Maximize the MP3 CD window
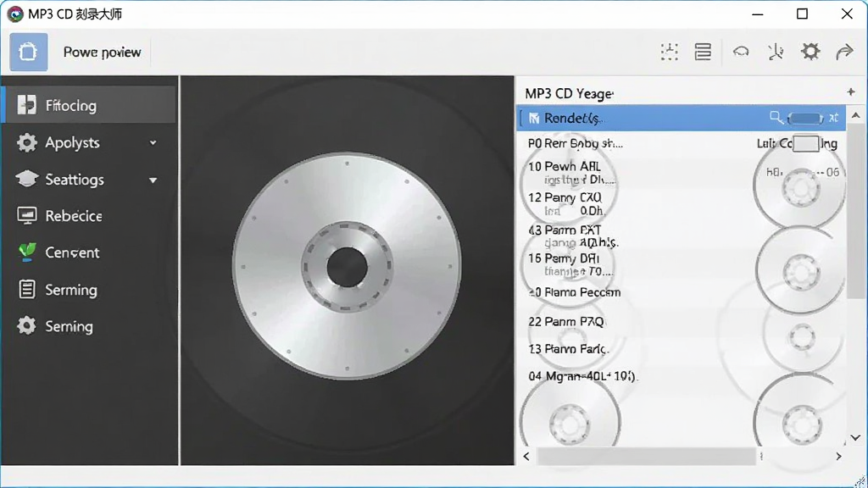This screenshot has height=488, width=868. pyautogui.click(x=802, y=14)
